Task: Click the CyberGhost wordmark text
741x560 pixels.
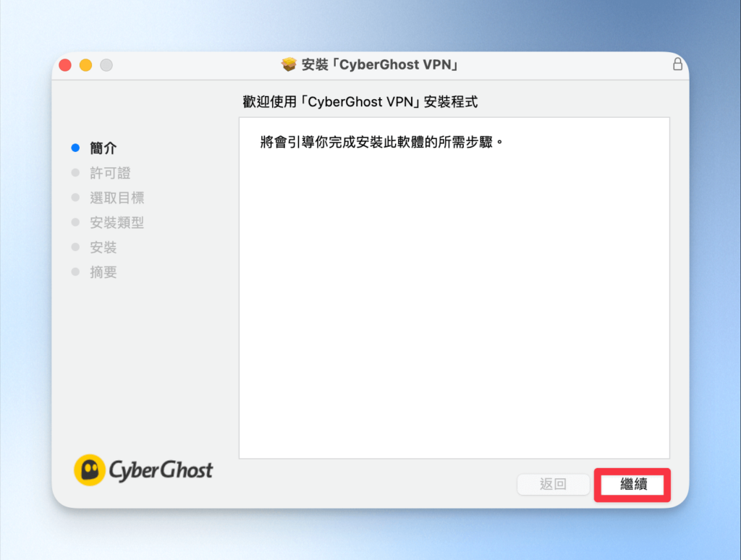Action: click(x=161, y=470)
